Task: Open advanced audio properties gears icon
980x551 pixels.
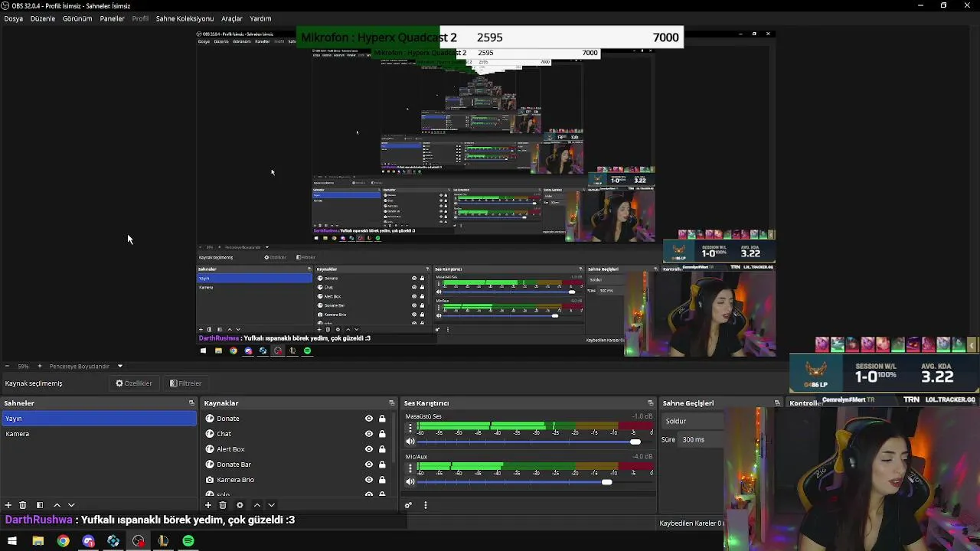Action: [x=408, y=505]
